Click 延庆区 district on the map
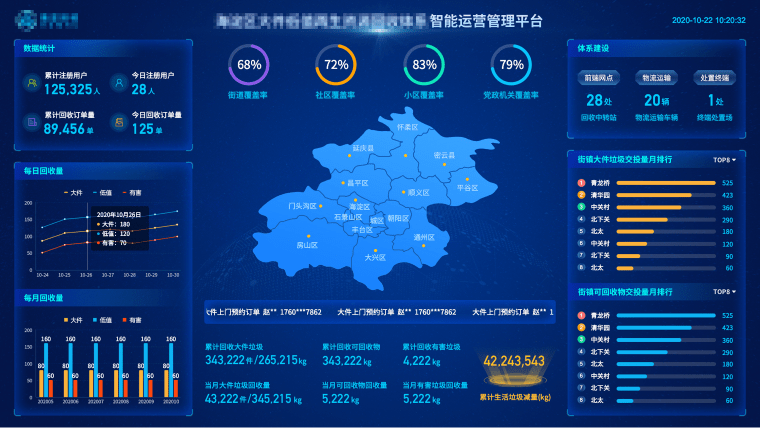 point(362,148)
